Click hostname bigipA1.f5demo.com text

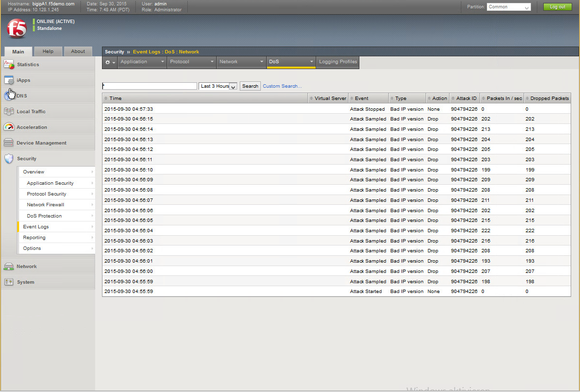tap(53, 4)
